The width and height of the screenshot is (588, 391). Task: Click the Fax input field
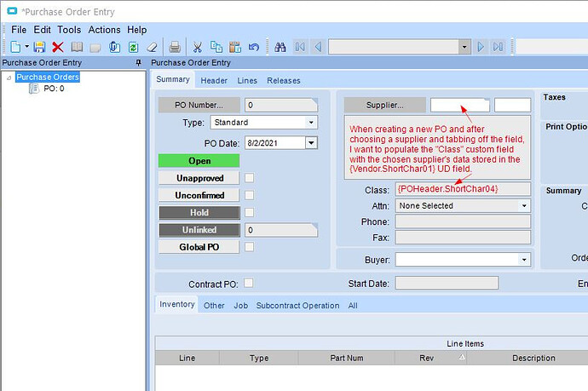click(x=463, y=238)
